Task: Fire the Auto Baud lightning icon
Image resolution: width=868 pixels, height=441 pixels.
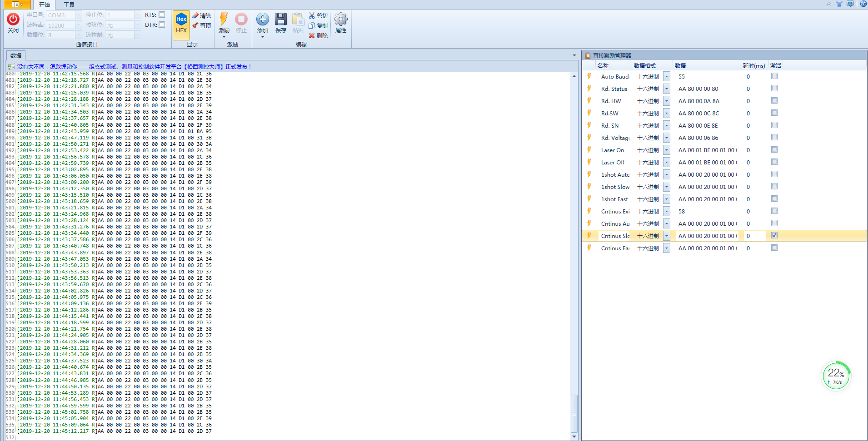Action: [589, 76]
